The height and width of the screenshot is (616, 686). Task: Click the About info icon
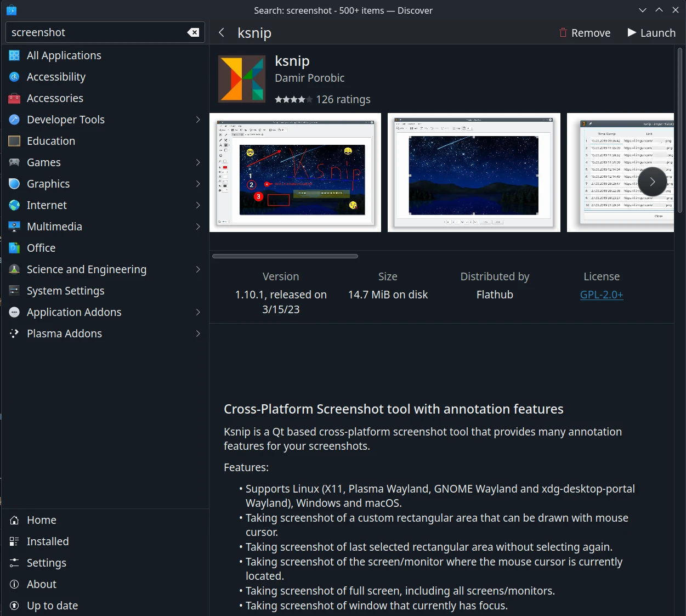coord(15,584)
